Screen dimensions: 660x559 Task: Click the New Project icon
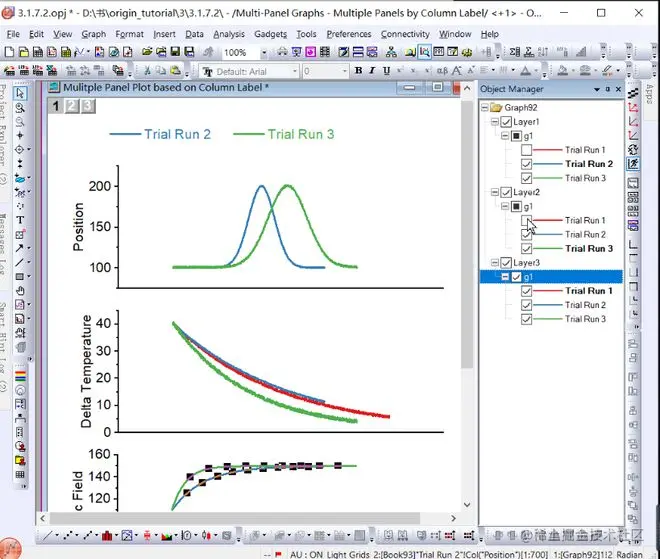coord(9,52)
